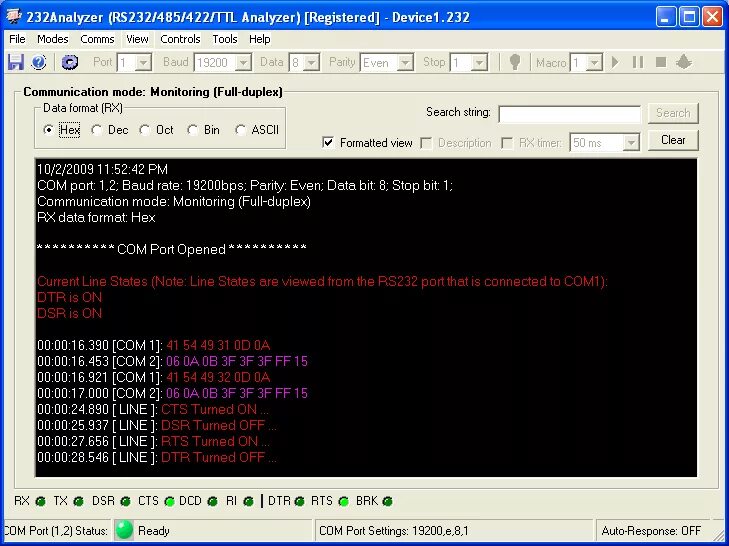The image size is (729, 546).
Task: Toggle the RTS line LED
Action: pos(344,501)
